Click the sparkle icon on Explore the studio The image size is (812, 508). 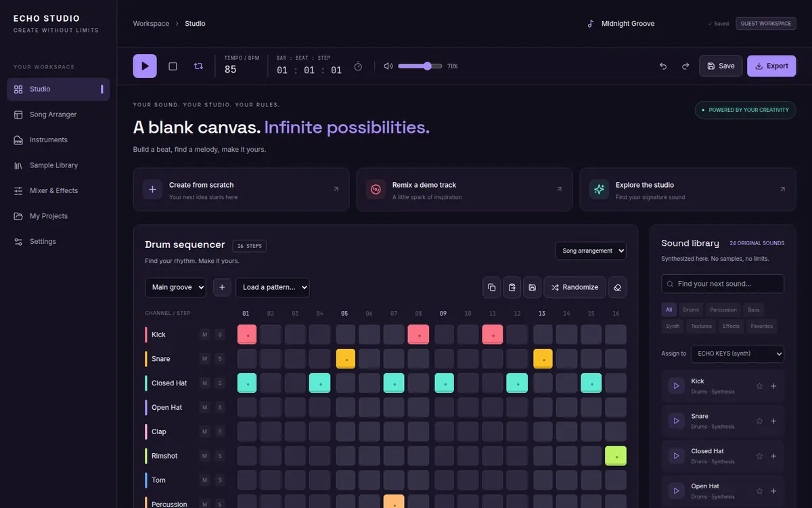point(599,190)
